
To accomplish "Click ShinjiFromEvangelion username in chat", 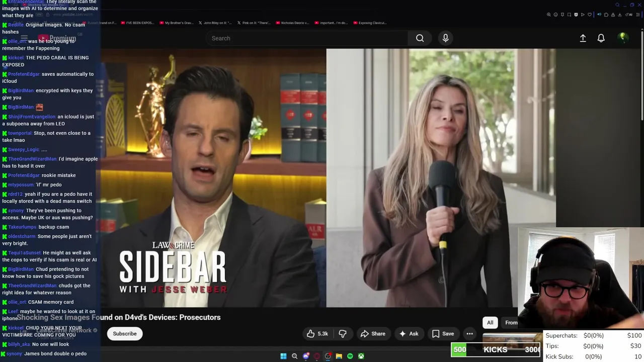I will coord(32,117).
